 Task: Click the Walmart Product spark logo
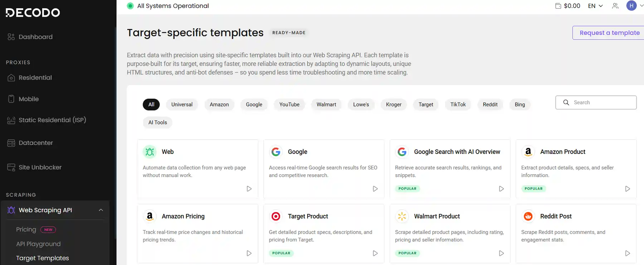click(x=402, y=216)
